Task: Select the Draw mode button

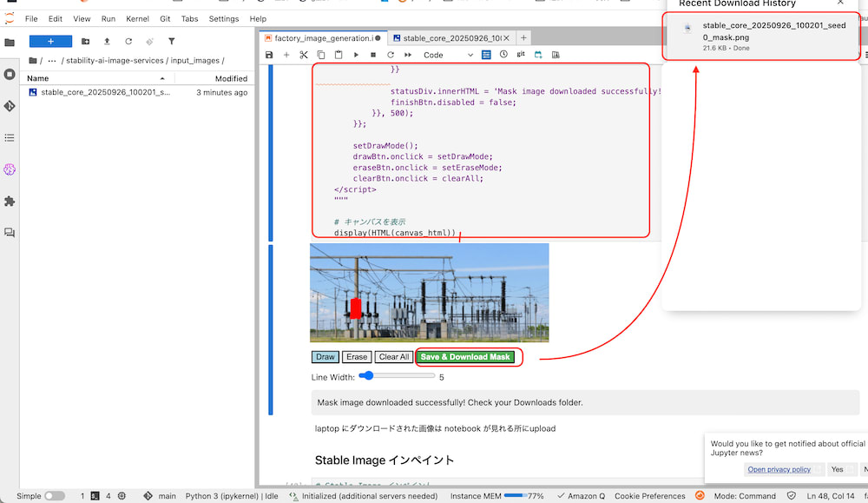Action: (x=325, y=357)
